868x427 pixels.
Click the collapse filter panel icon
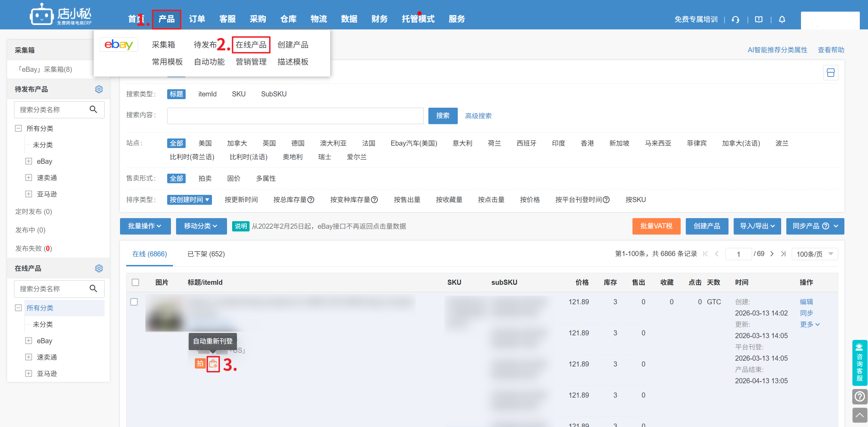(x=830, y=72)
